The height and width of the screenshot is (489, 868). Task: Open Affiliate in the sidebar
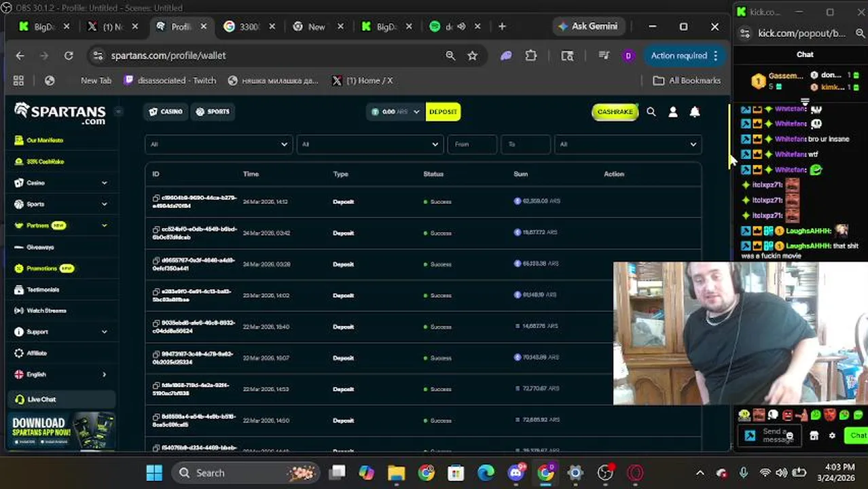[x=36, y=353]
